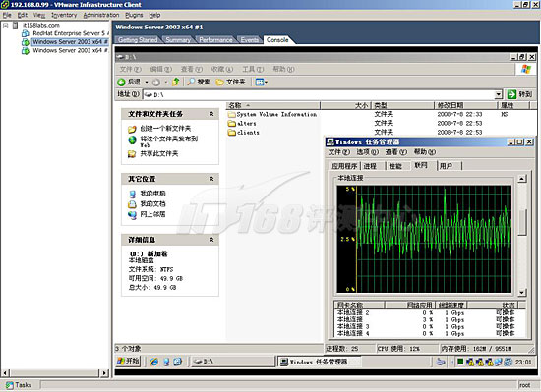Switch to the Getting Started tab
Screen dimensions: 541x392
click(138, 40)
